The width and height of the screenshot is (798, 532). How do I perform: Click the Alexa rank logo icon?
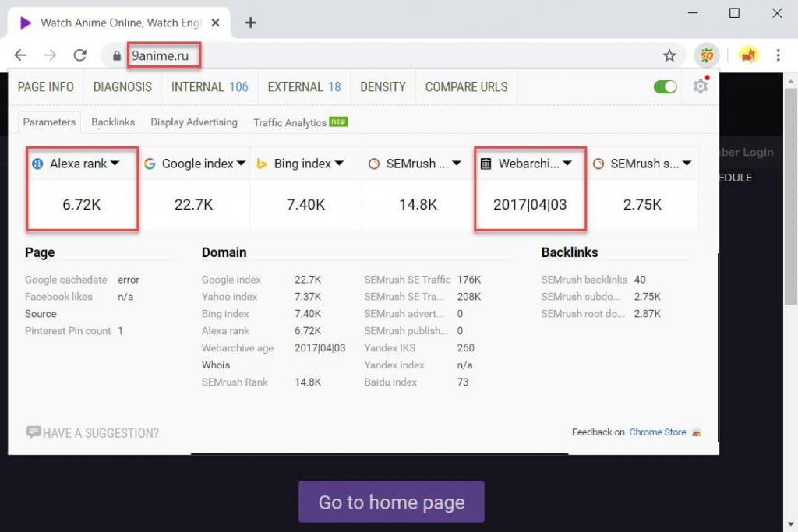[x=37, y=164]
